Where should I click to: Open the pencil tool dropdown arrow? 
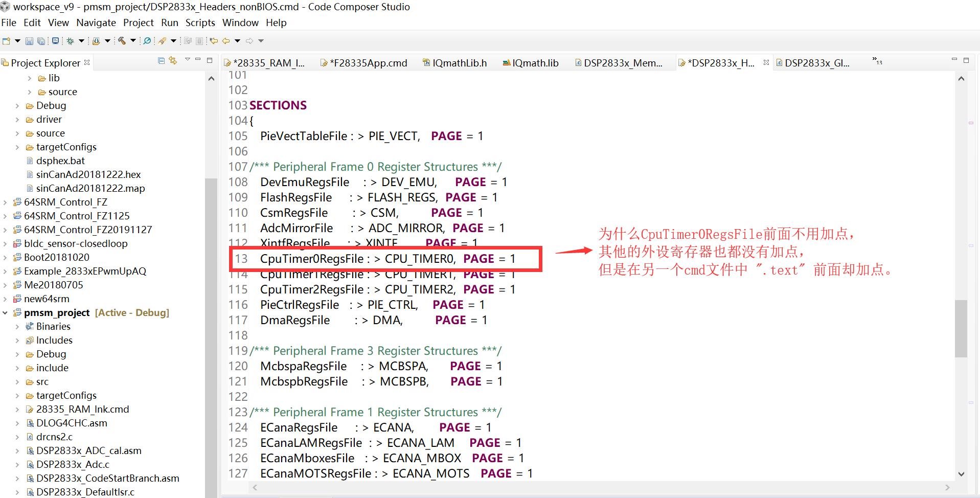coord(174,41)
